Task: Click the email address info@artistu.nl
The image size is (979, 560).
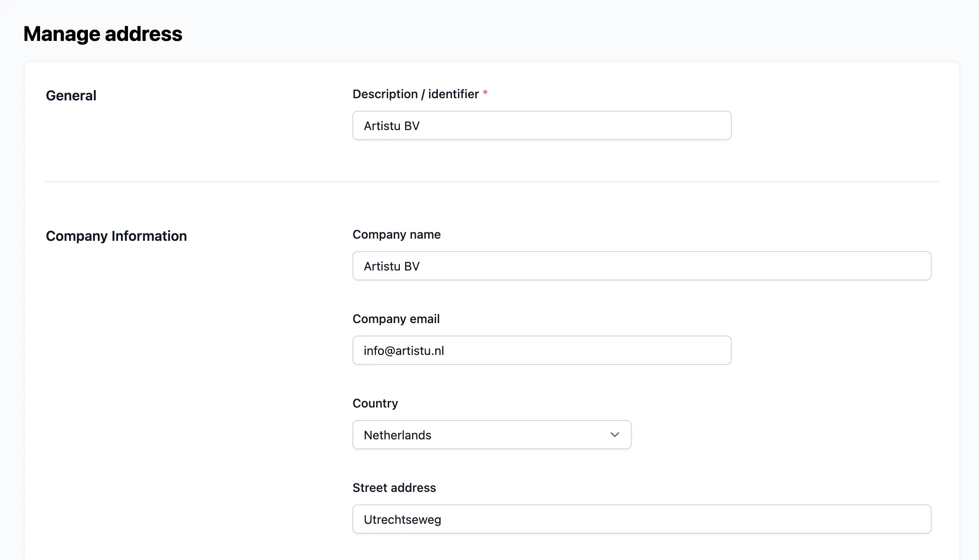Action: click(x=404, y=350)
